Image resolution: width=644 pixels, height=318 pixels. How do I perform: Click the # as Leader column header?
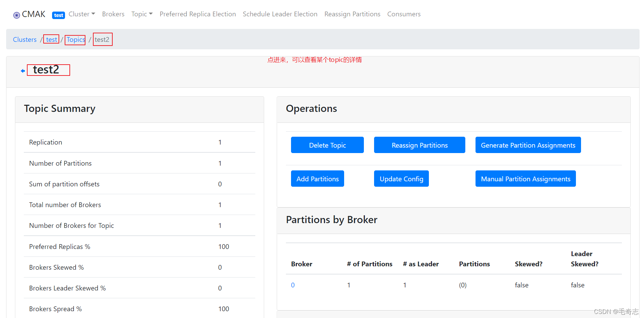coord(421,264)
